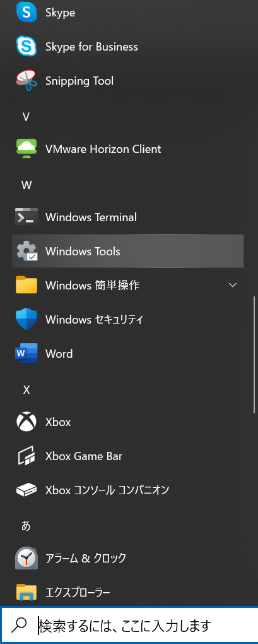Jump via the あ letter header
This screenshot has width=258, height=644.
coord(26,526)
